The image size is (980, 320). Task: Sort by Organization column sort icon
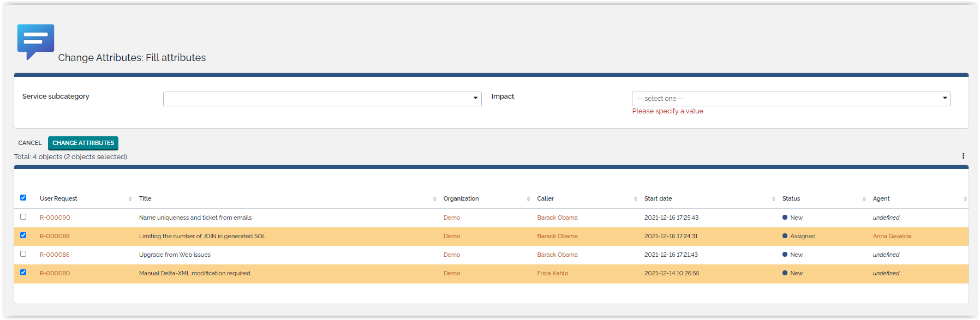point(528,199)
